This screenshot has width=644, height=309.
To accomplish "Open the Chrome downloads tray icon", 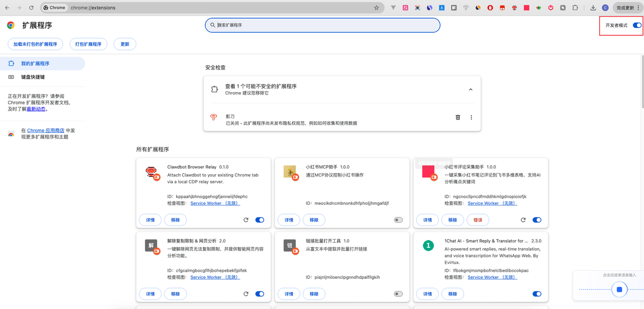I will click(593, 8).
